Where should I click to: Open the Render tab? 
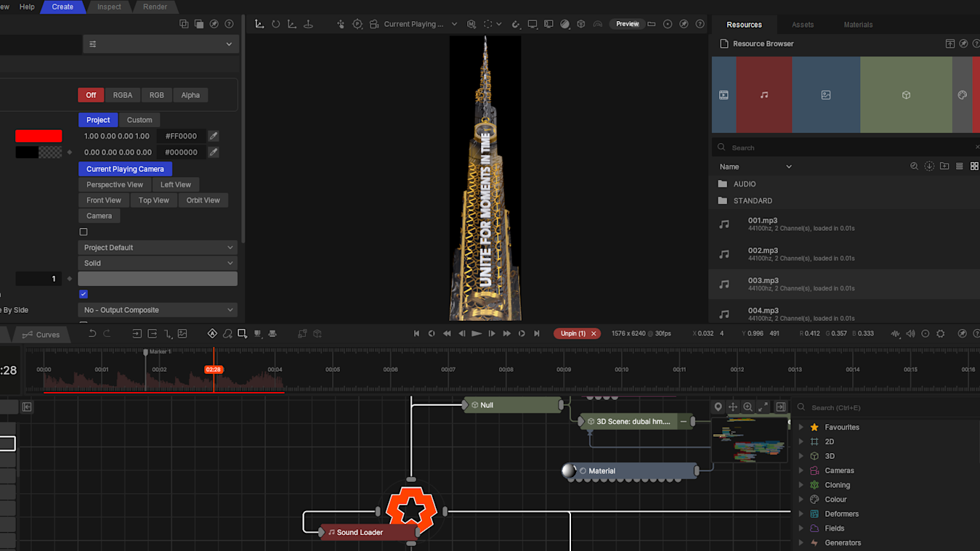155,7
